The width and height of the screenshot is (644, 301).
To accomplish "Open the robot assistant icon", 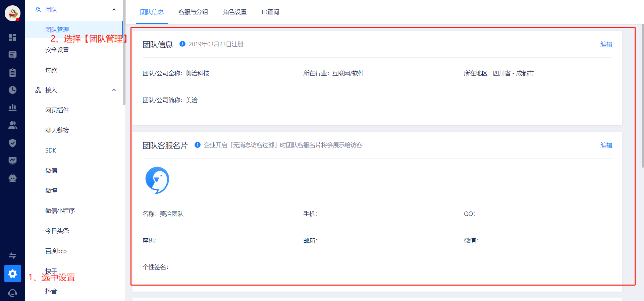I will 12,178.
